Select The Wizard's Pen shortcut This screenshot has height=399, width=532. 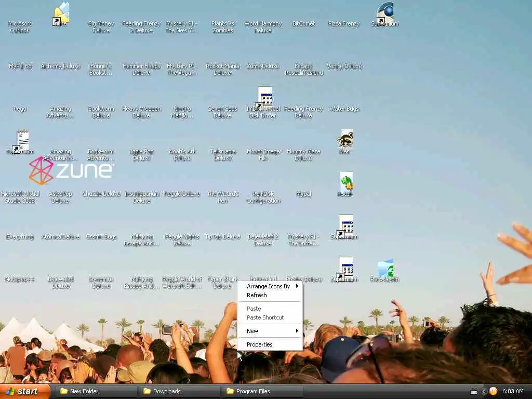pyautogui.click(x=223, y=197)
